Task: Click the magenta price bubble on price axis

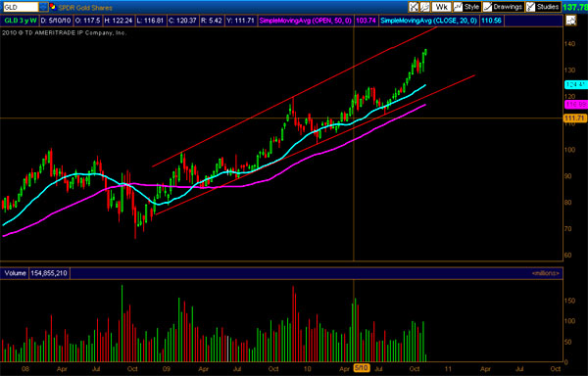Action: [x=575, y=105]
